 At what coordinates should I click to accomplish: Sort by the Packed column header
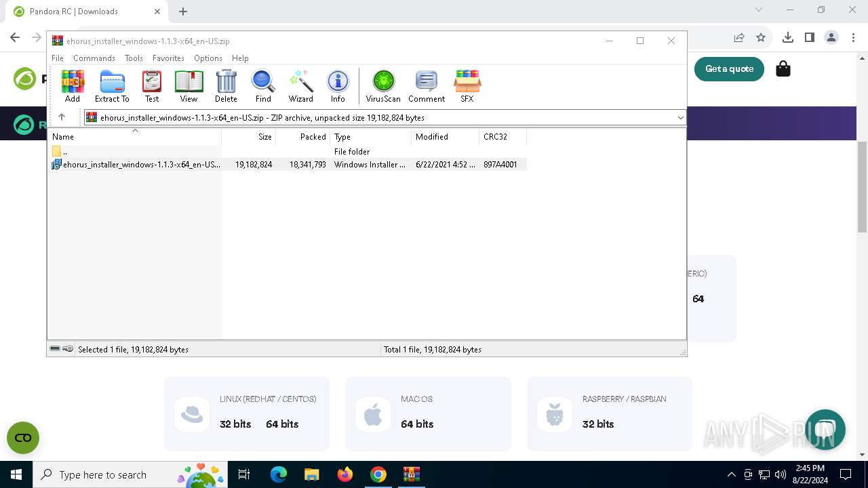pos(303,137)
